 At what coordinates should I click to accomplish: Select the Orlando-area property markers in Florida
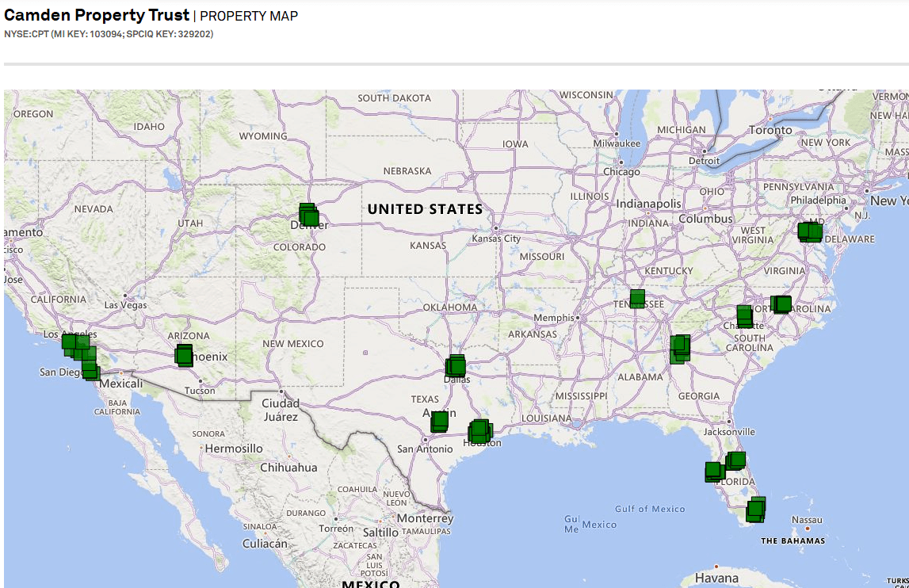coord(735,461)
